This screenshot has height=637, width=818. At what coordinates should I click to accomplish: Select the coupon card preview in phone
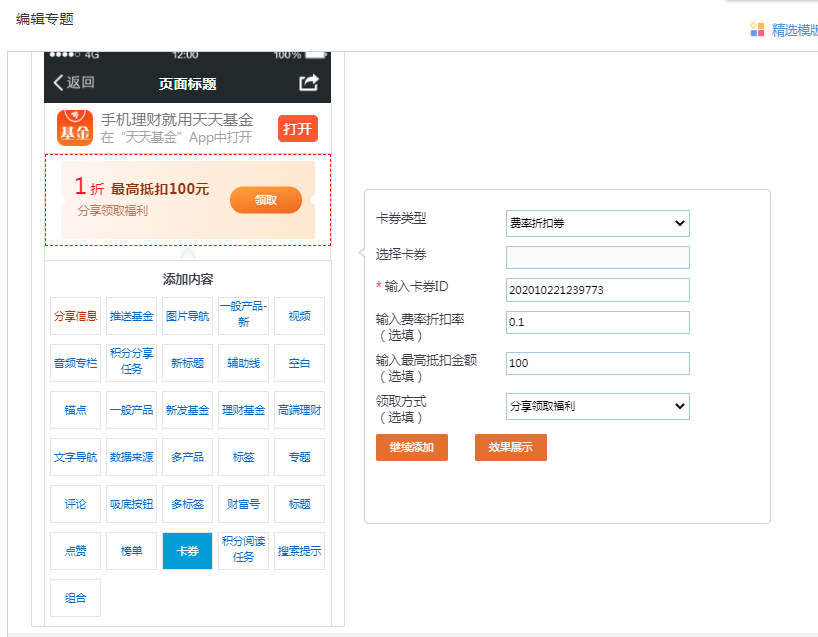click(188, 200)
